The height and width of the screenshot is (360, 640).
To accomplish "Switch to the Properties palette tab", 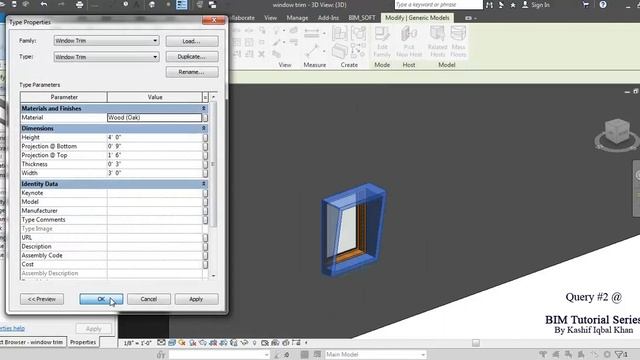I will [x=83, y=342].
